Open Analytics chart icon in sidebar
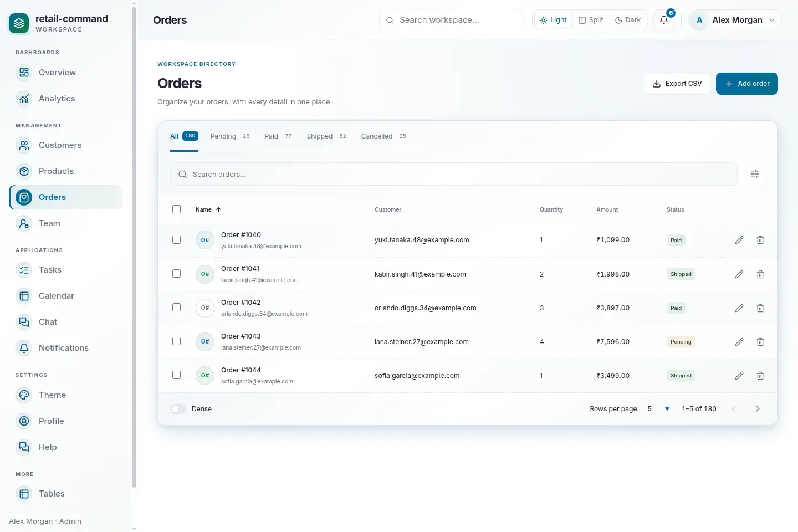Viewport: 798px width, 532px height. [24, 99]
